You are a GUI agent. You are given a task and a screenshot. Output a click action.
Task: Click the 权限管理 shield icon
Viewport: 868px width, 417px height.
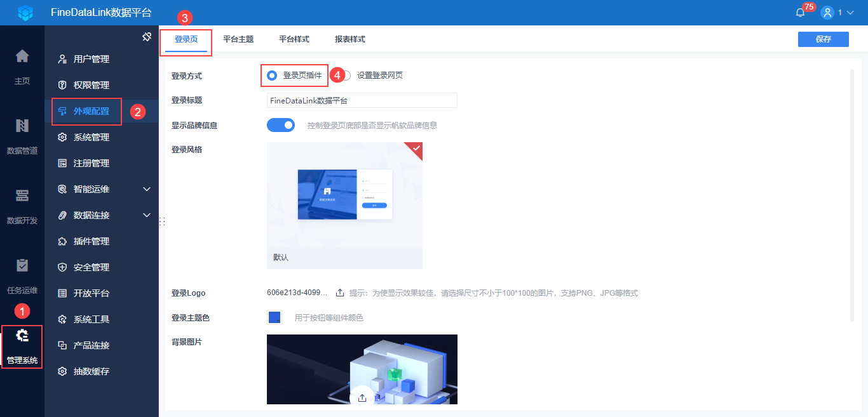(x=62, y=85)
